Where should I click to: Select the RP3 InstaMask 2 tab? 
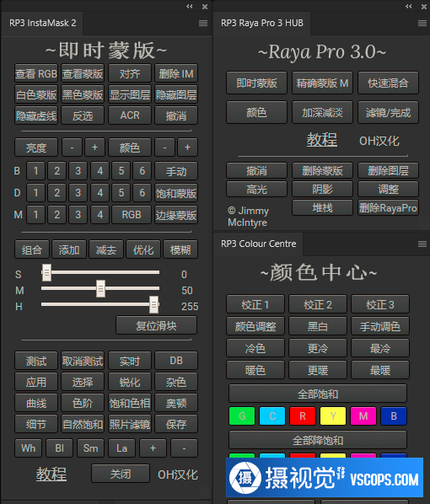42,23
